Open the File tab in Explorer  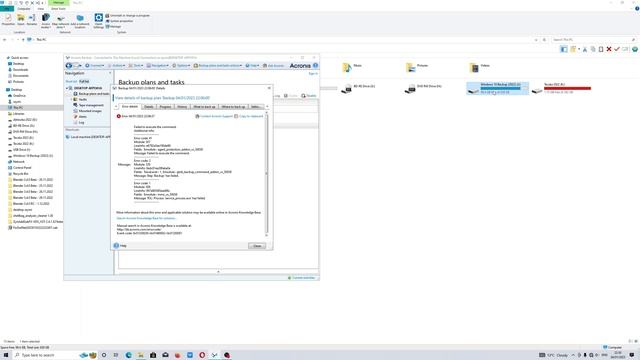pyautogui.click(x=7, y=9)
